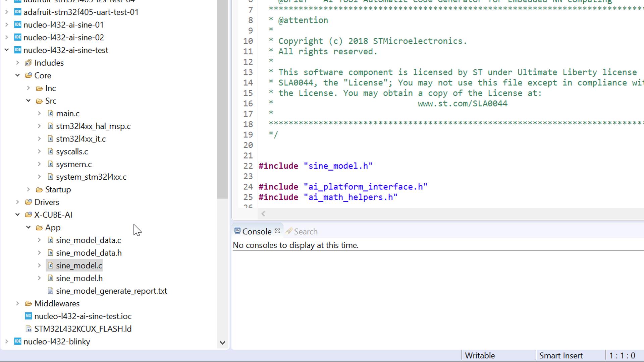Click the Console view icon
Image resolution: width=644 pixels, height=362 pixels.
237,231
